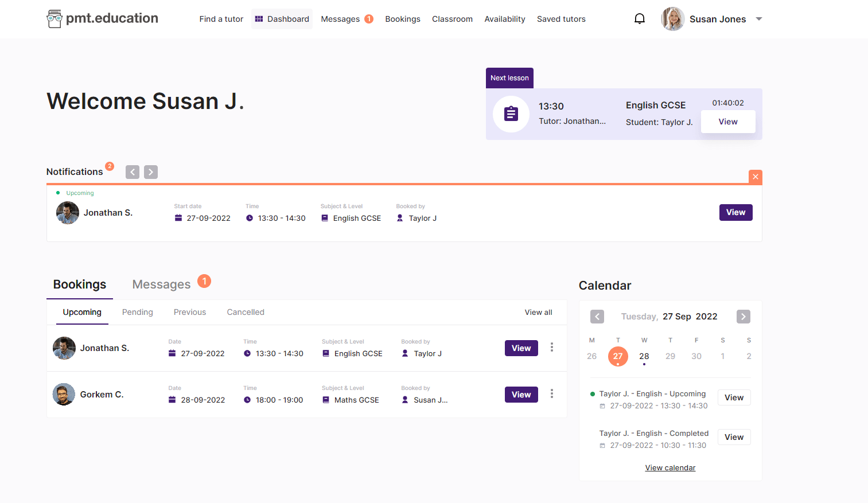868x503 pixels.
Task: Go to next notification arrow
Action: [151, 172]
